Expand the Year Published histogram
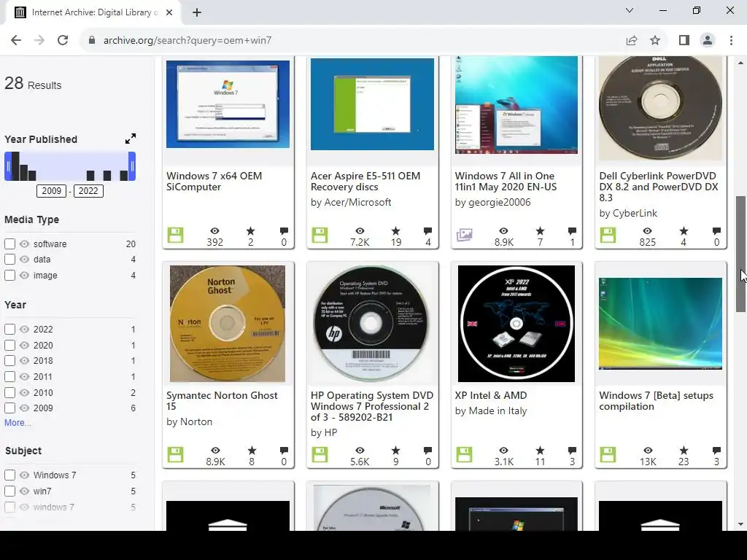 coord(130,139)
